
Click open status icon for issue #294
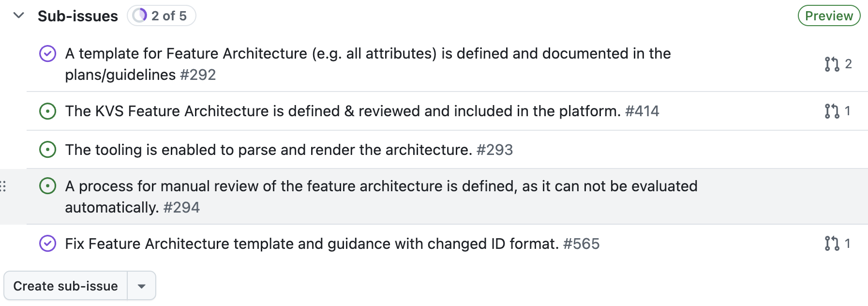[x=47, y=186]
